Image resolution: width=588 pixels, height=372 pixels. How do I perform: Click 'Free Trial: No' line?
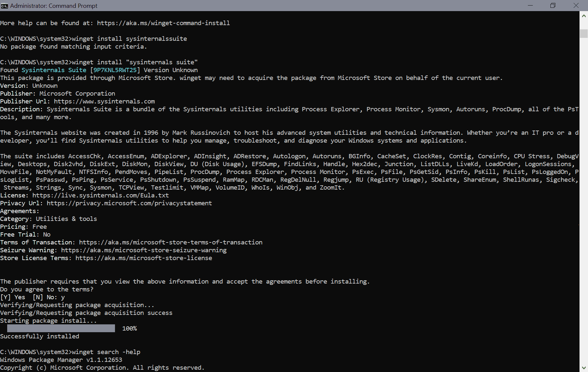(25, 235)
